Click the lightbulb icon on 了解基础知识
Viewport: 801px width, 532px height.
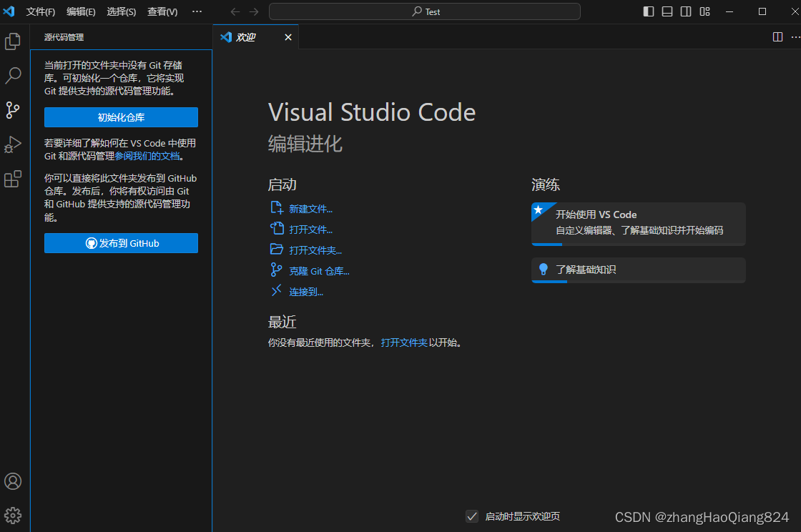(544, 269)
